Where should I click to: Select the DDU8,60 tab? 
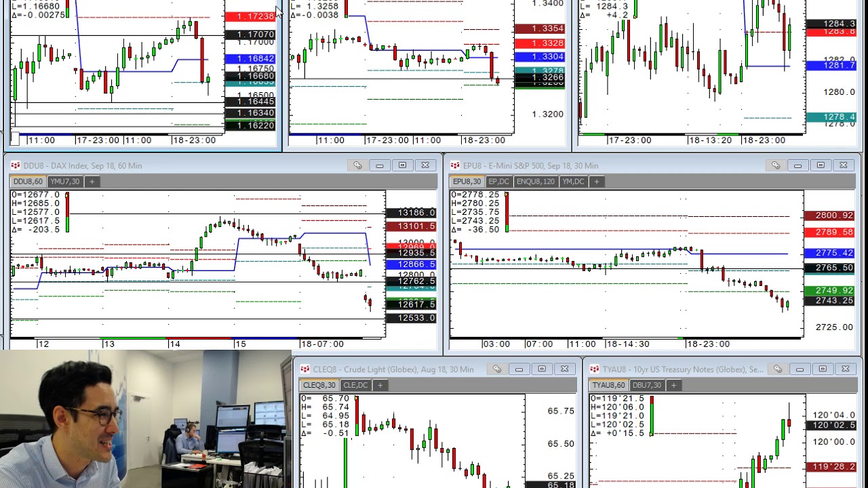coord(28,182)
